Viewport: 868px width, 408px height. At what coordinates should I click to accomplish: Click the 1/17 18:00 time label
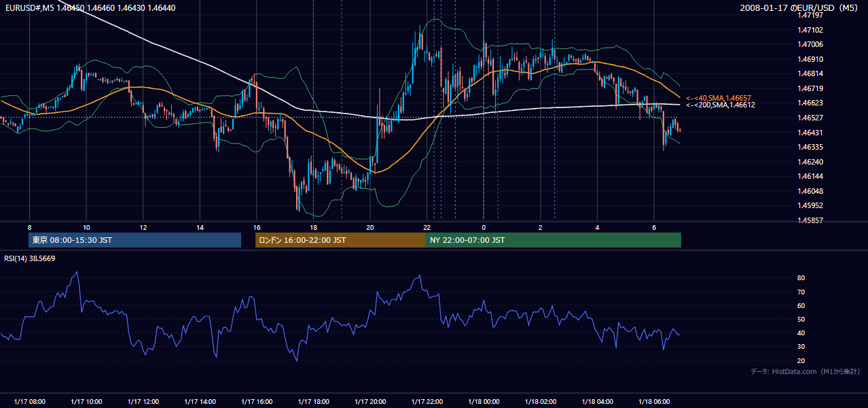[313, 401]
